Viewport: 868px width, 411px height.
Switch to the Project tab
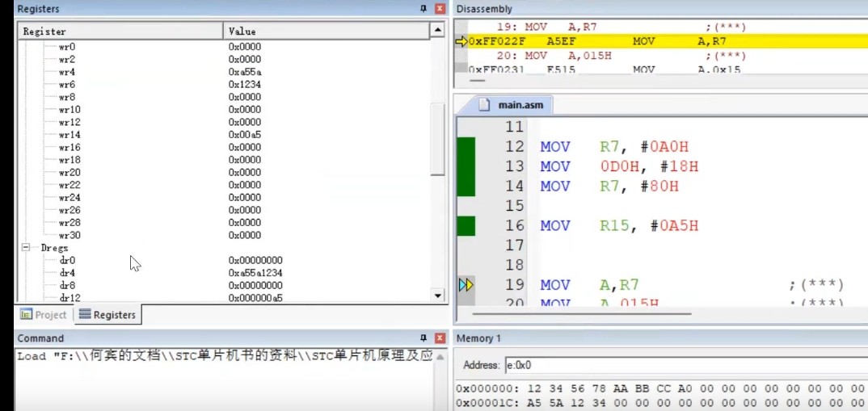(x=44, y=315)
